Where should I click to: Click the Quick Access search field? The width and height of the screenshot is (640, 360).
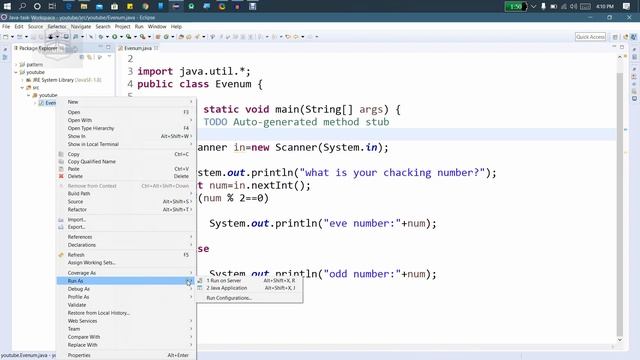coord(590,37)
